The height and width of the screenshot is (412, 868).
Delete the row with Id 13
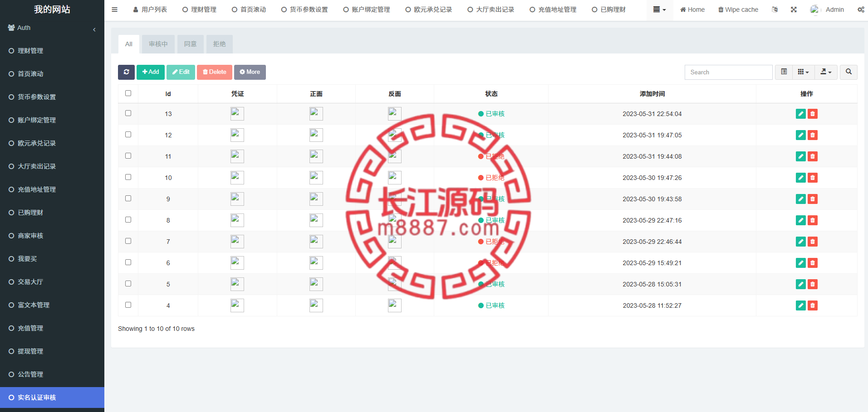tap(813, 114)
